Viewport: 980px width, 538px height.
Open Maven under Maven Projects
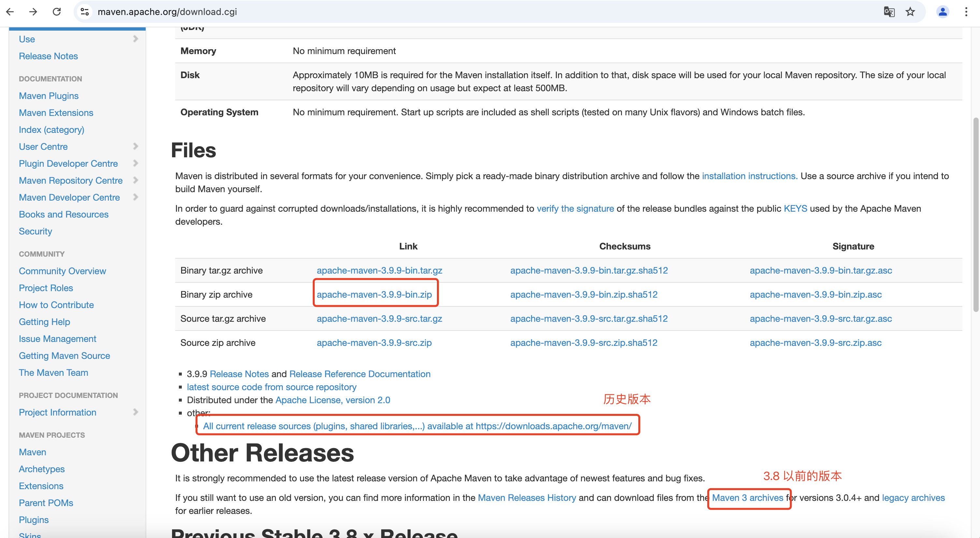32,452
